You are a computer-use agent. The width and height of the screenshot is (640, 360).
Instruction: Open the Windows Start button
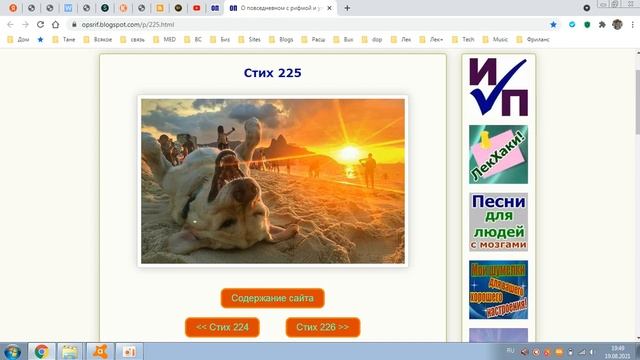13,351
